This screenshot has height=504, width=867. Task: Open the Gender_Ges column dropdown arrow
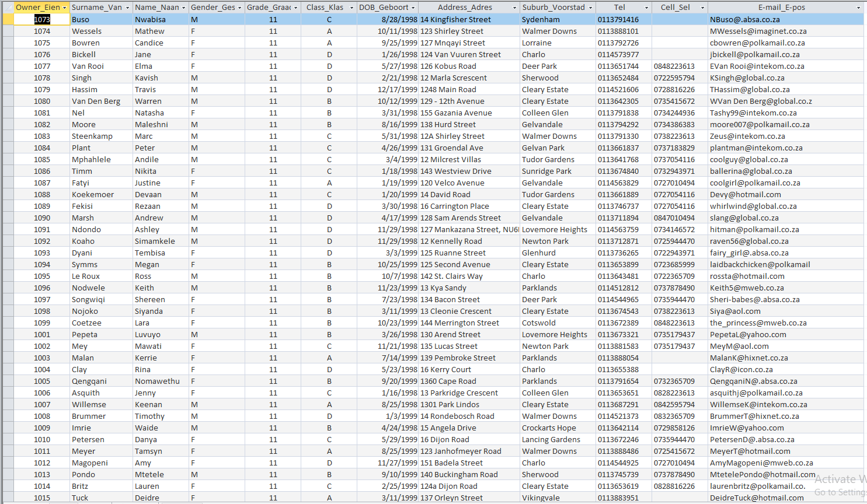pyautogui.click(x=240, y=8)
